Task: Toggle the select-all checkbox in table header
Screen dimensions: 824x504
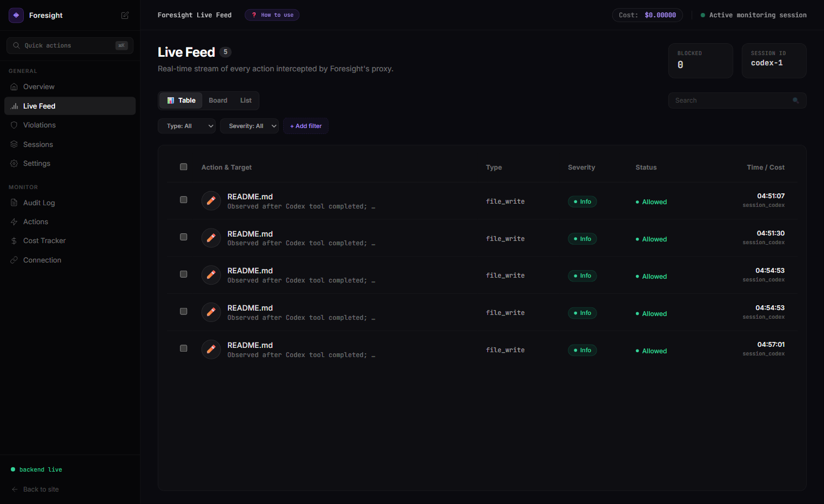Action: click(184, 167)
